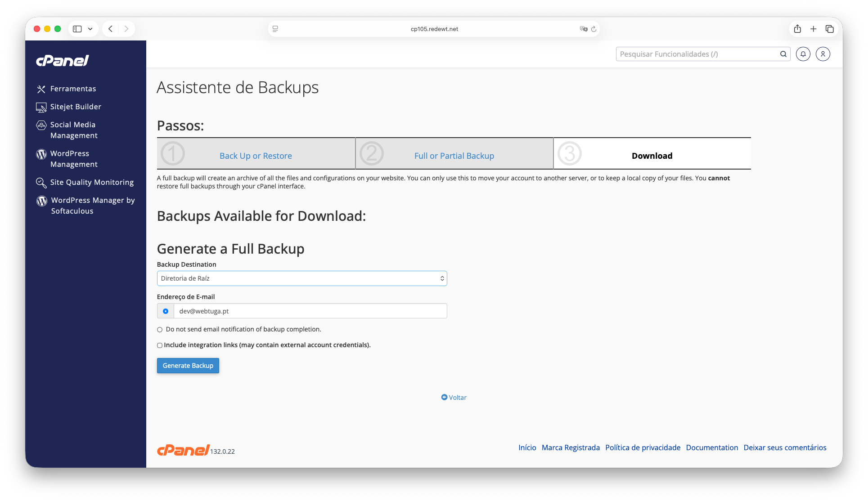Reload the page with refresh icon
The image size is (868, 501).
[x=594, y=29]
